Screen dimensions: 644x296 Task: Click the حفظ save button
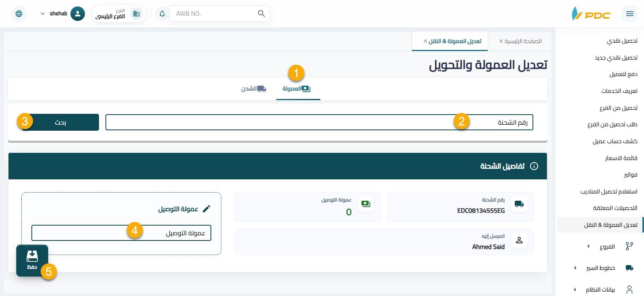click(32, 261)
